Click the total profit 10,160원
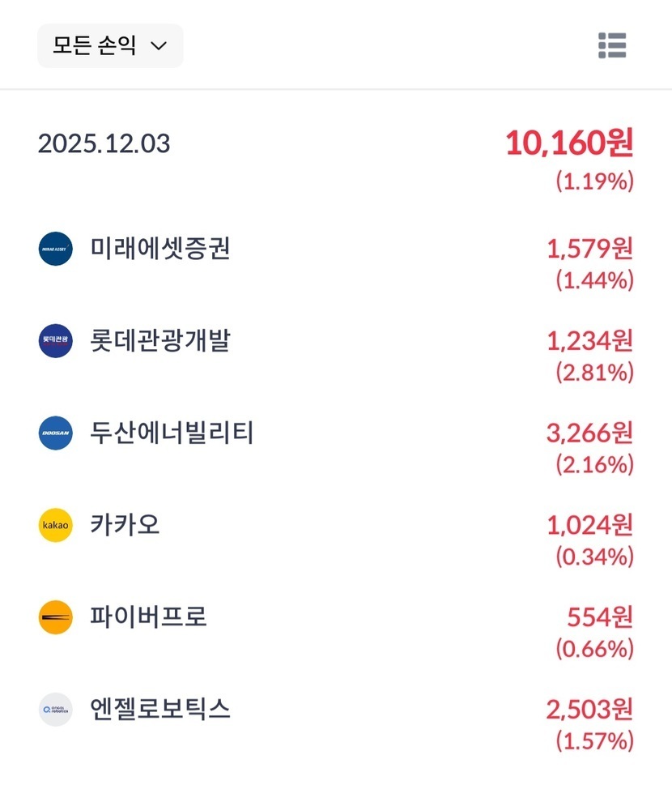672x785 pixels. (x=569, y=144)
